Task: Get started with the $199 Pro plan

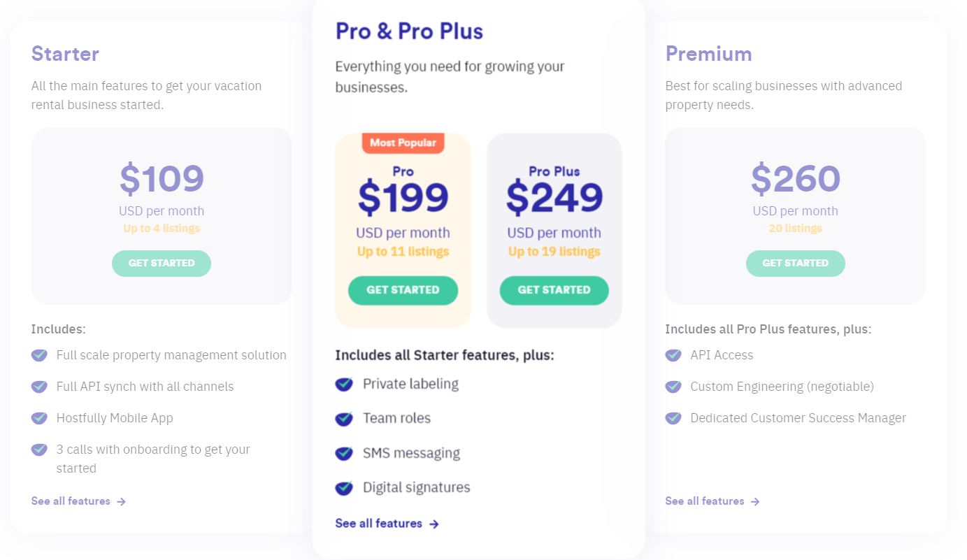Action: (403, 290)
